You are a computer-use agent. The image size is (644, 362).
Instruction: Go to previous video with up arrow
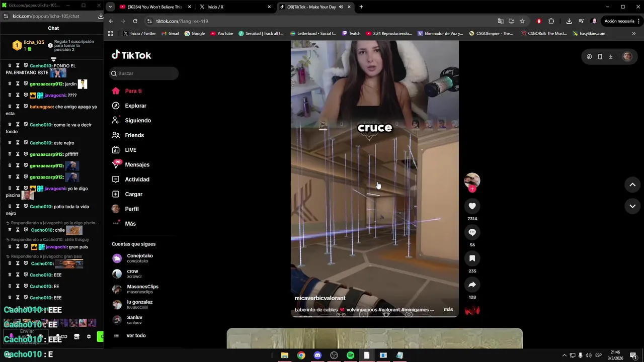point(632,185)
